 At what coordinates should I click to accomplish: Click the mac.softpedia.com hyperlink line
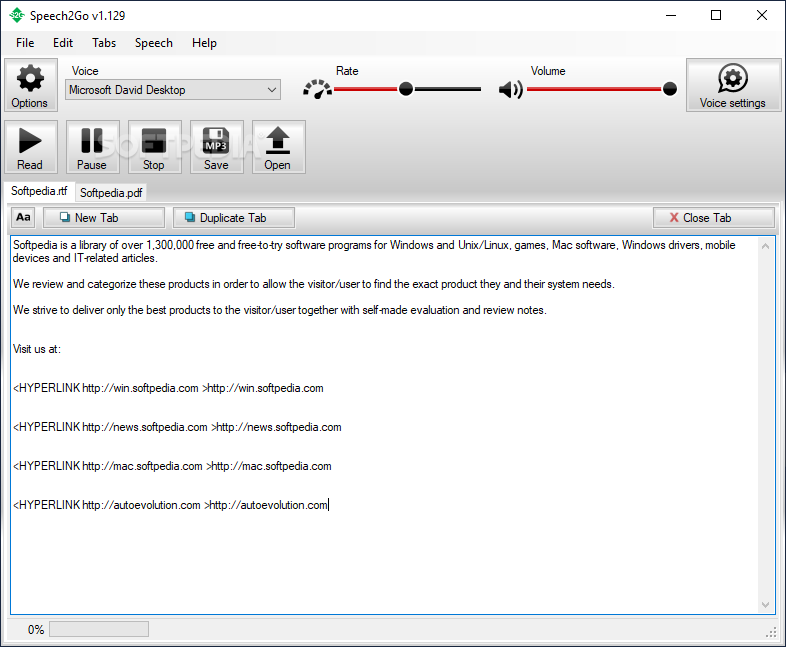172,466
